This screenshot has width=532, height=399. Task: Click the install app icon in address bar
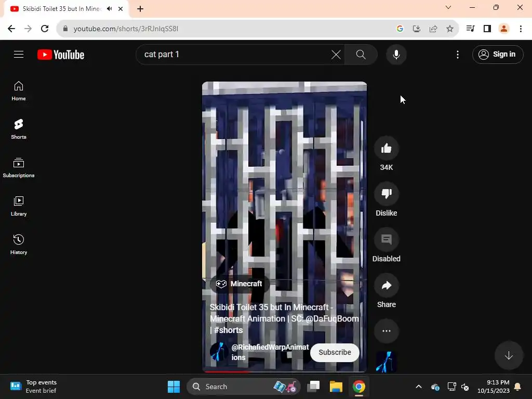point(417,29)
